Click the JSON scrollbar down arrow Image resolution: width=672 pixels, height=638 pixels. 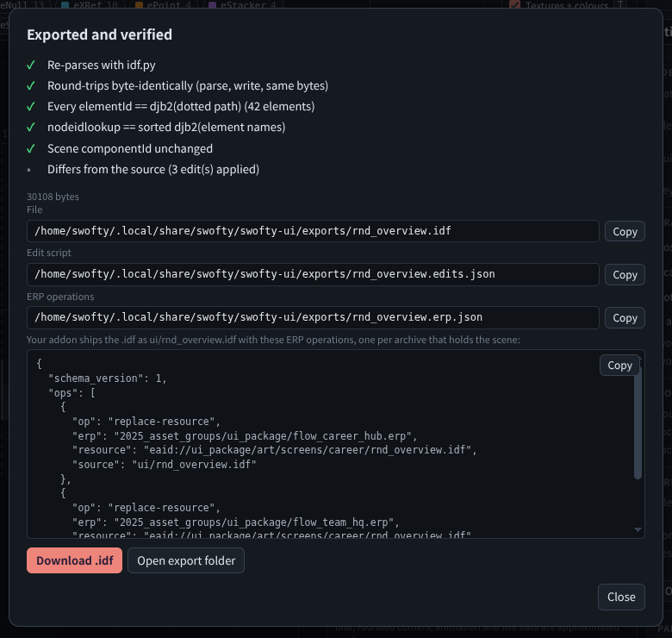point(638,530)
